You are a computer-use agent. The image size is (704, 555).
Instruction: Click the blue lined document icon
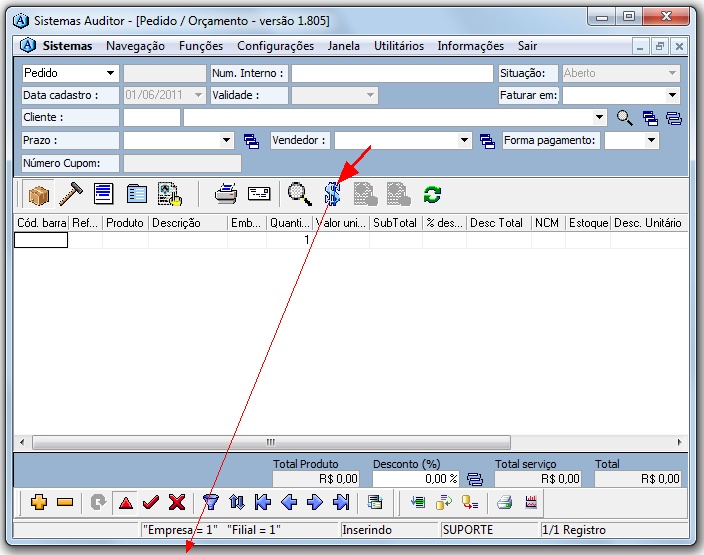[103, 194]
